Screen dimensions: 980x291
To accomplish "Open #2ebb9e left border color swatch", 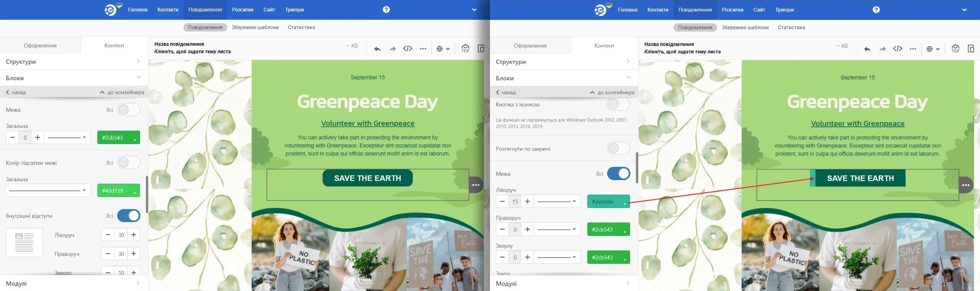I will [x=609, y=202].
